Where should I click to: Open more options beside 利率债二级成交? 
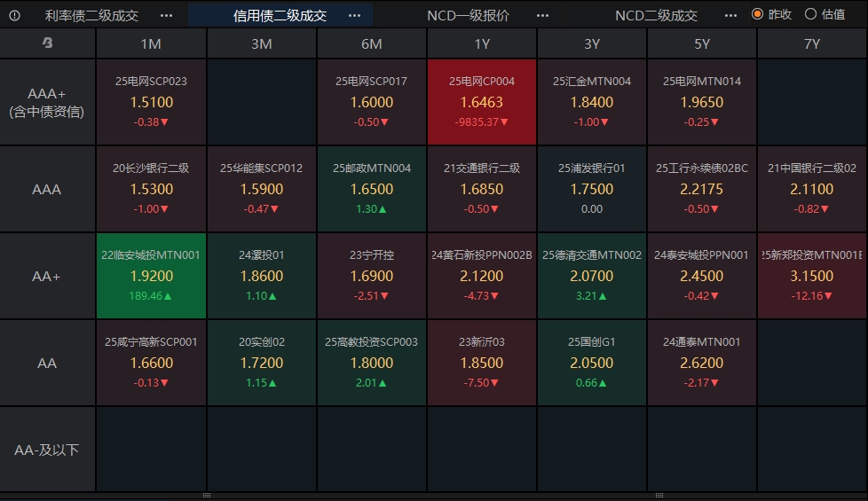point(167,15)
